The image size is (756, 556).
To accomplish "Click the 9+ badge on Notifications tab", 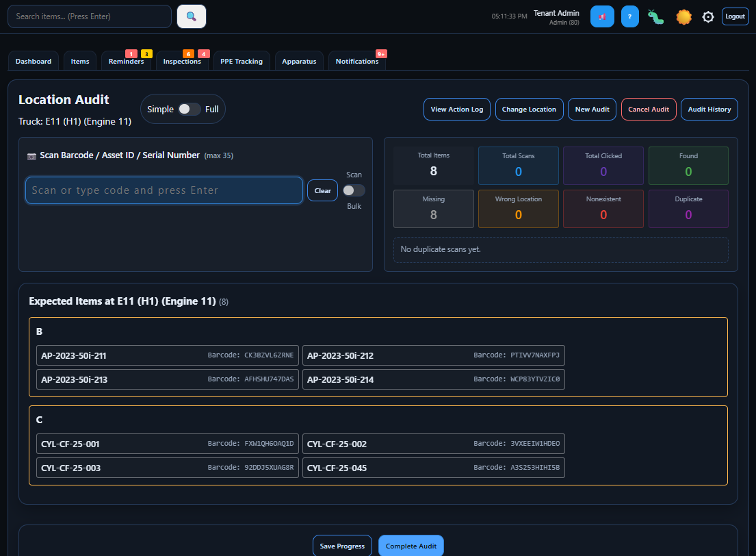I will point(381,53).
